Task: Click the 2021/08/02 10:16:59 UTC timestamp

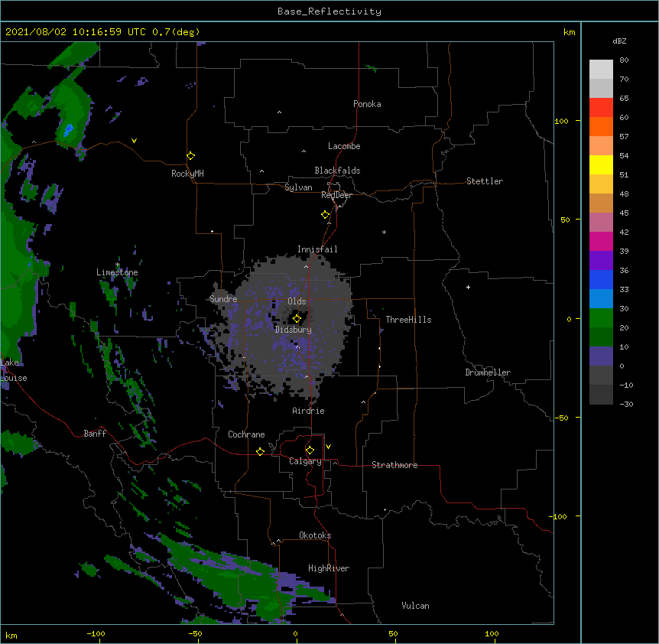Action: point(76,32)
